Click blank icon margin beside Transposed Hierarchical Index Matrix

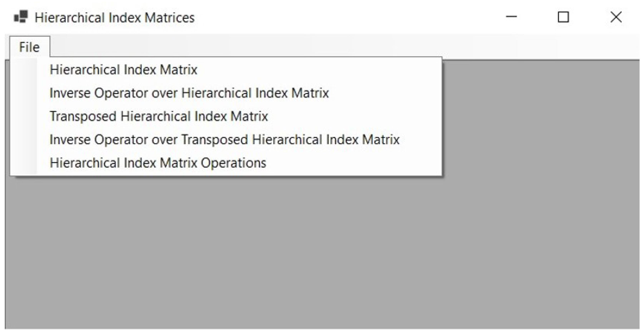pos(24,116)
